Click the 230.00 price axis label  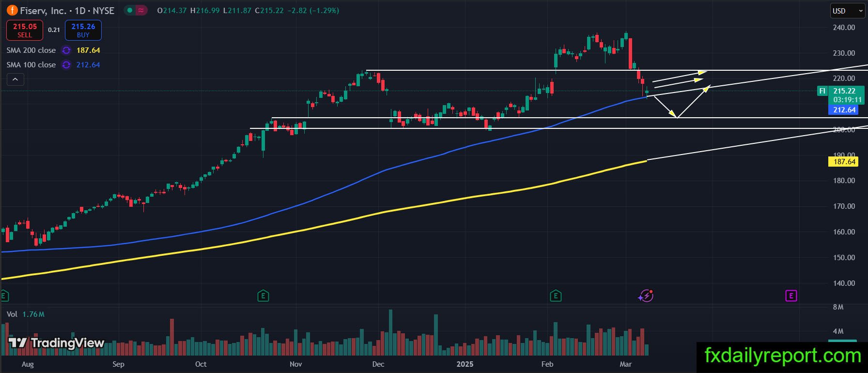coord(844,53)
